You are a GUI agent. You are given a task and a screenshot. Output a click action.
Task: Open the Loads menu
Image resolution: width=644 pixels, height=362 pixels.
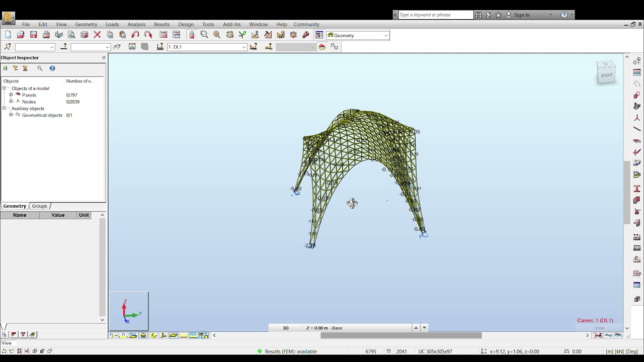pos(112,24)
